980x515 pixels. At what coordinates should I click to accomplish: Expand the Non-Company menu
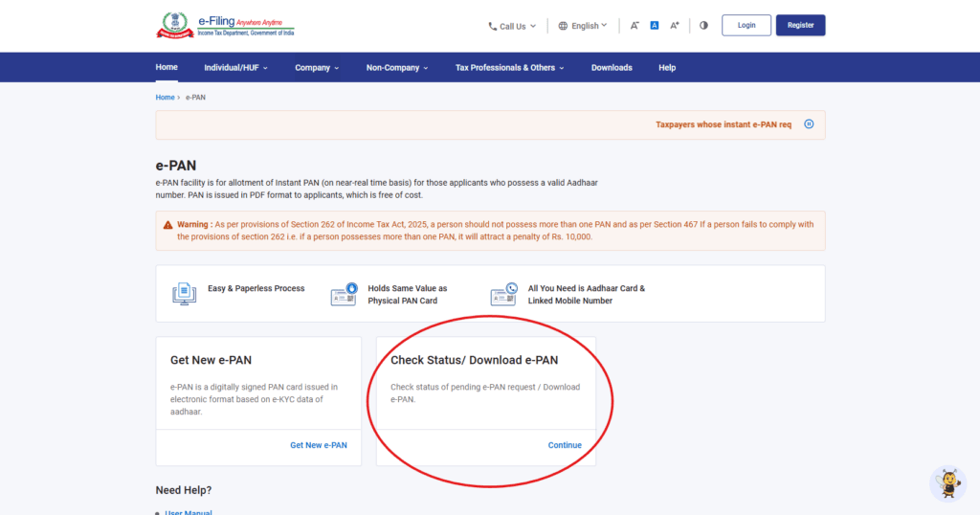coord(397,68)
